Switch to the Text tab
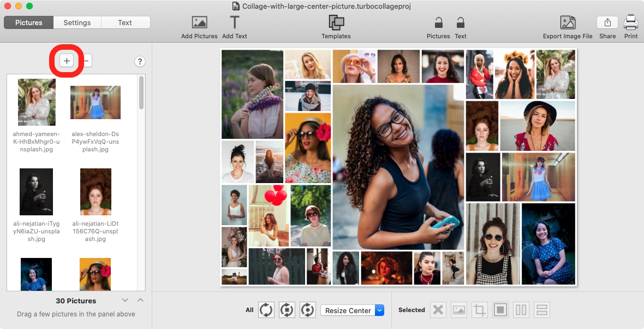The height and width of the screenshot is (329, 644). point(125,22)
